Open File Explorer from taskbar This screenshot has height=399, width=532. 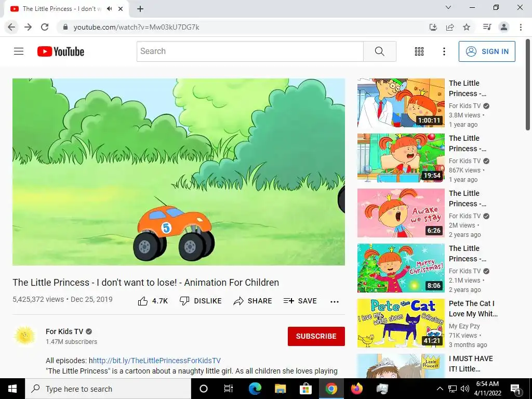pos(280,389)
